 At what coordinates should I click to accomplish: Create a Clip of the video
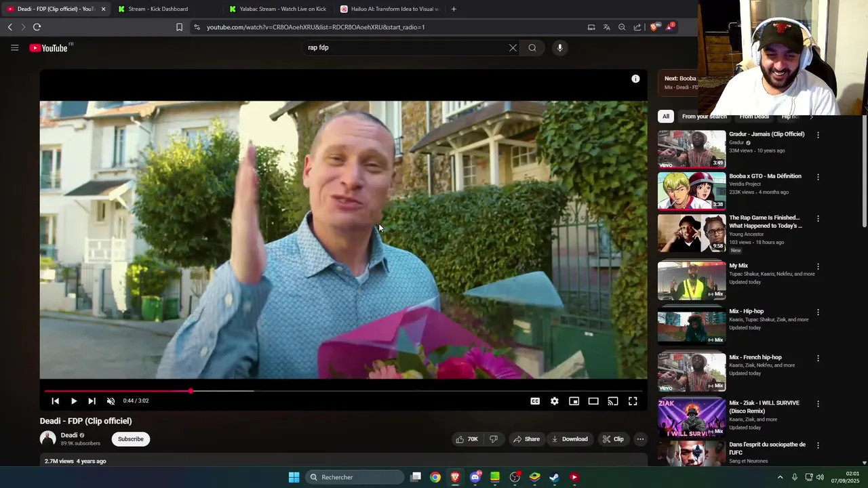tap(613, 439)
